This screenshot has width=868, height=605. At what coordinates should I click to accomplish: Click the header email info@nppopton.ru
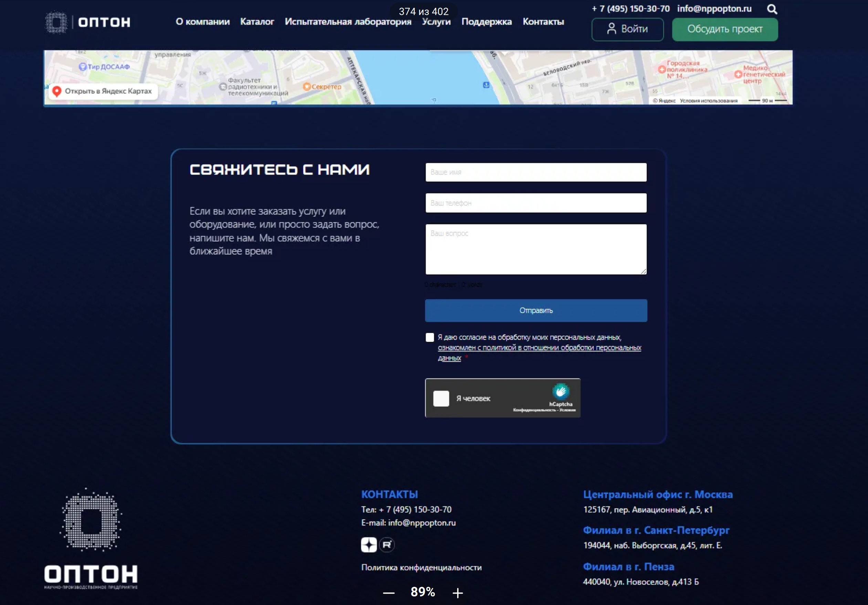pyautogui.click(x=714, y=8)
